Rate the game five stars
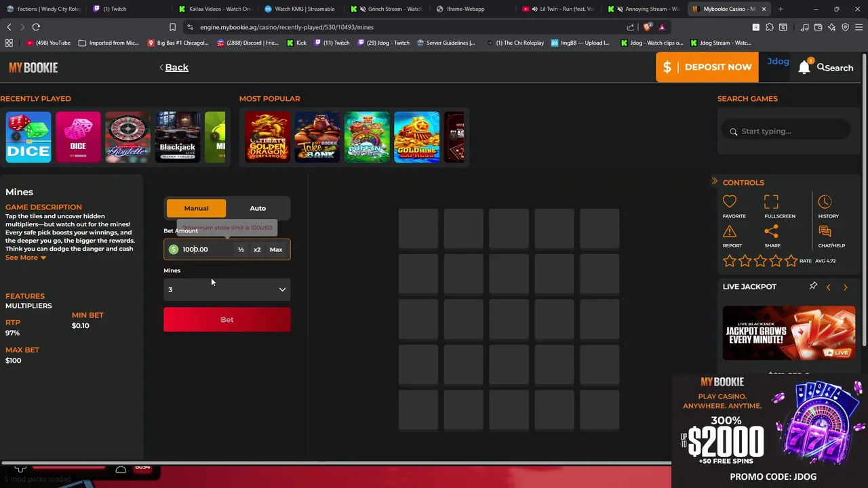 pos(791,260)
